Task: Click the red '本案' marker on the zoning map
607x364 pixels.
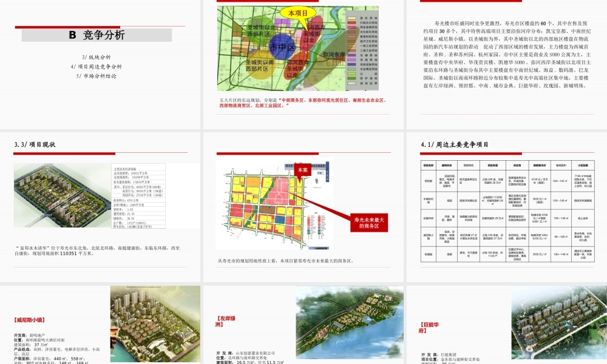Action: tap(302, 170)
